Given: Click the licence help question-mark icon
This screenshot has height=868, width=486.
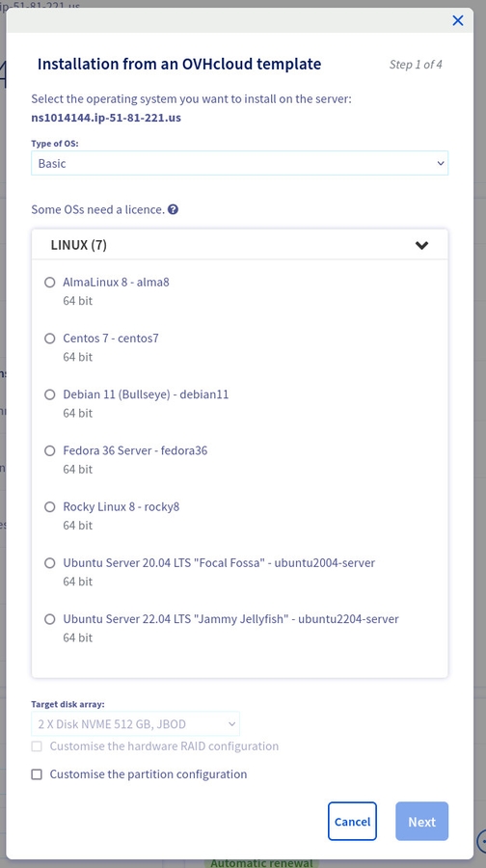Looking at the screenshot, I should [x=174, y=210].
